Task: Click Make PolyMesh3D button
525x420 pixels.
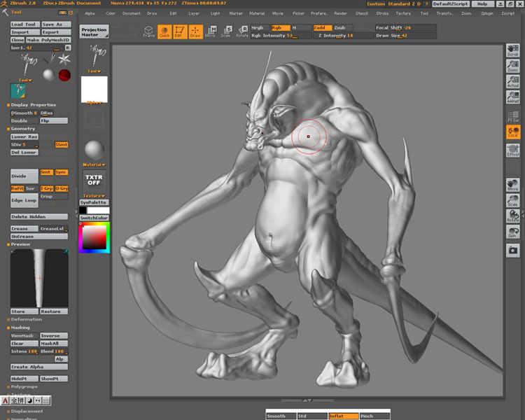Action: pos(48,40)
